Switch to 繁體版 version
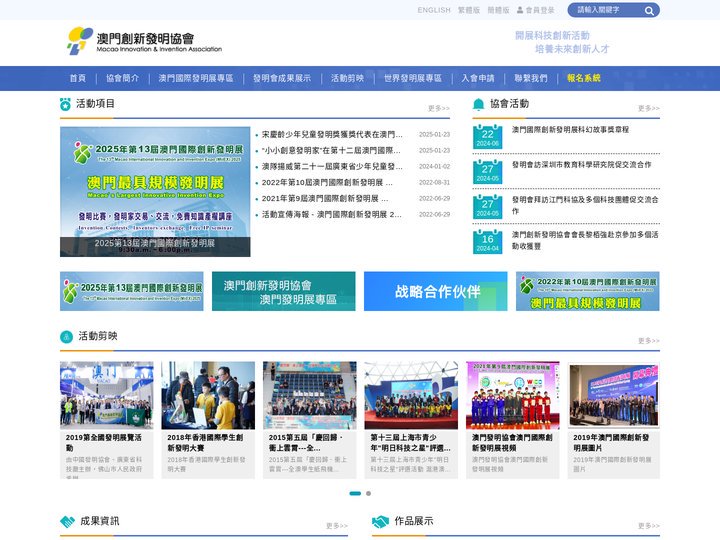Screen dimensions: 720x540 point(469,10)
